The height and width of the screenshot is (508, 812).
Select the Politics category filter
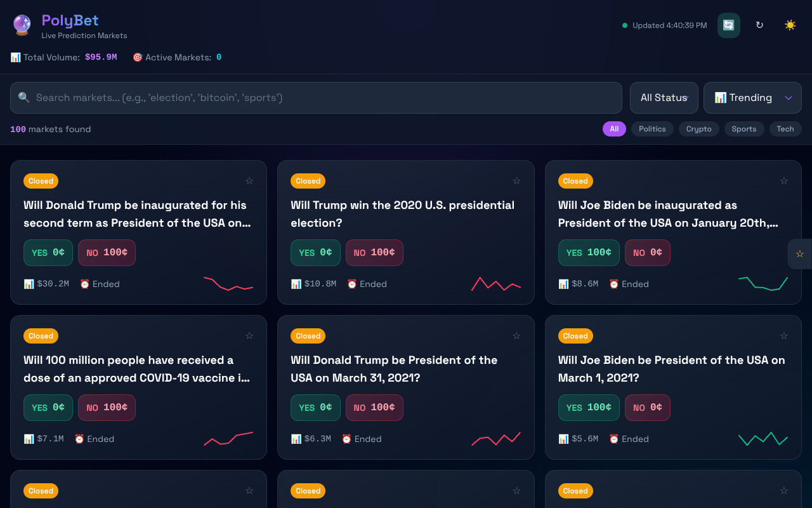[x=652, y=129]
